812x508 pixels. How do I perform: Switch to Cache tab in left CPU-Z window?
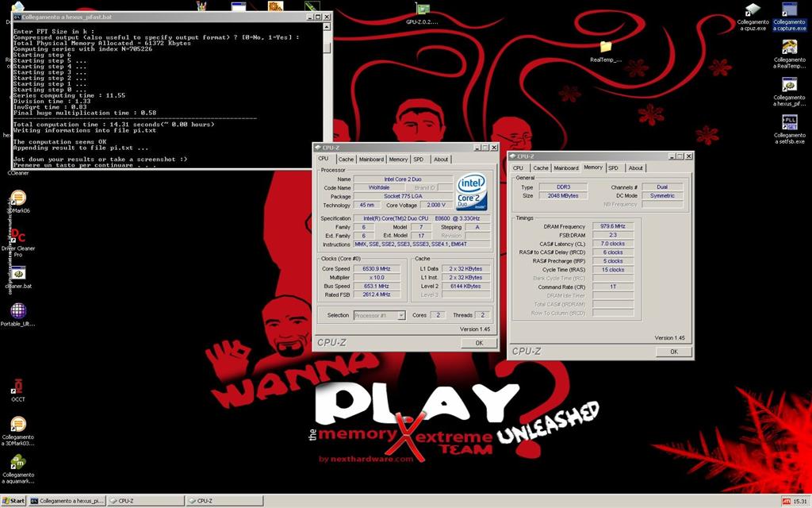(346, 159)
